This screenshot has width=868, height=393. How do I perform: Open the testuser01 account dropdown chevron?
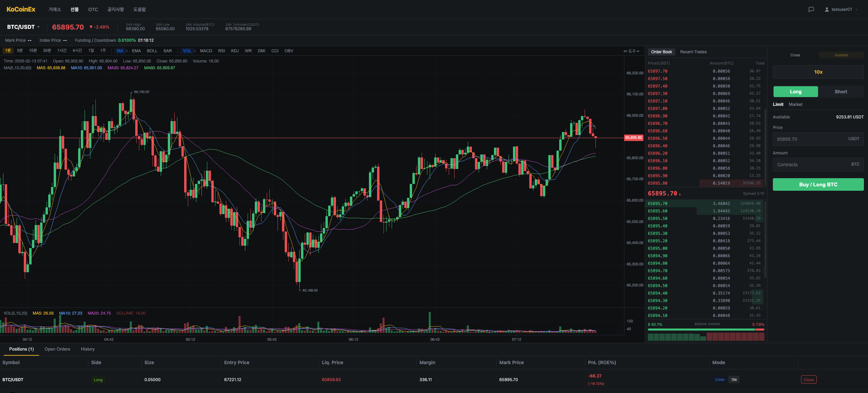pos(856,10)
